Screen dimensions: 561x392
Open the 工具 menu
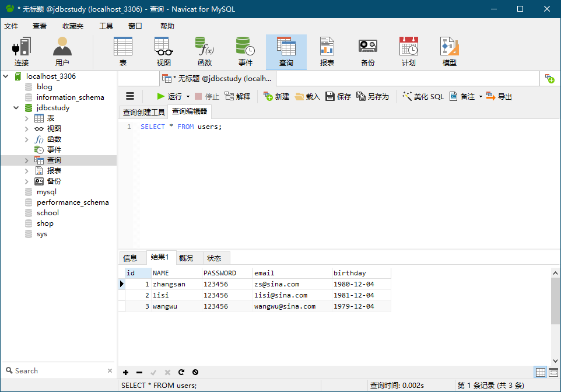(106, 26)
